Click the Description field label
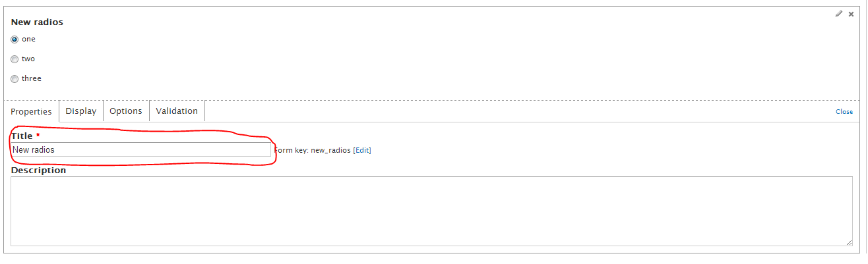 coord(38,170)
